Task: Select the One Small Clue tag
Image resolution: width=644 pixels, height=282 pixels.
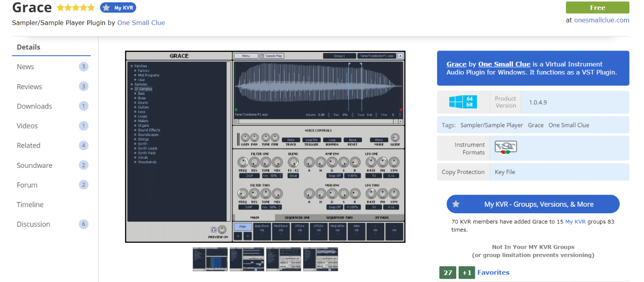Action: point(569,125)
